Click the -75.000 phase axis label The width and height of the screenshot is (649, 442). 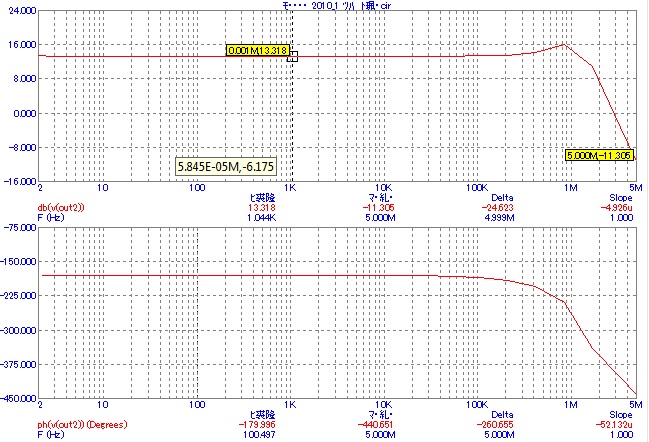coord(20,228)
